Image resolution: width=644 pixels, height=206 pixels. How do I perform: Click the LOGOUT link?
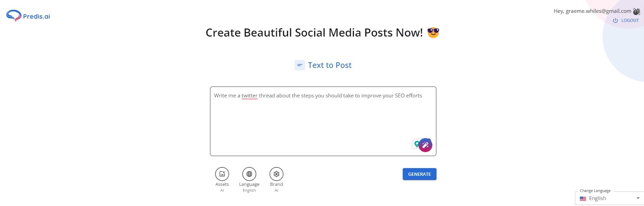[x=630, y=20]
